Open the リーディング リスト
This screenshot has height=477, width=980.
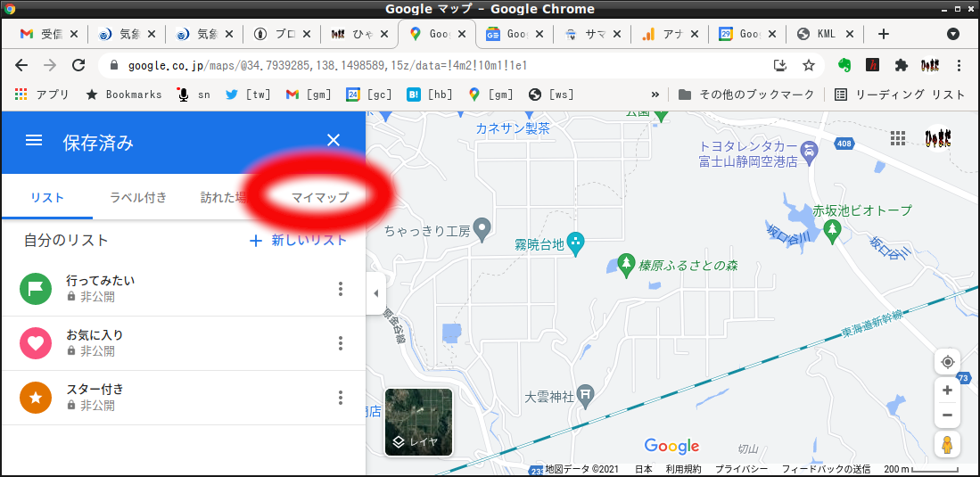pyautogui.click(x=900, y=95)
